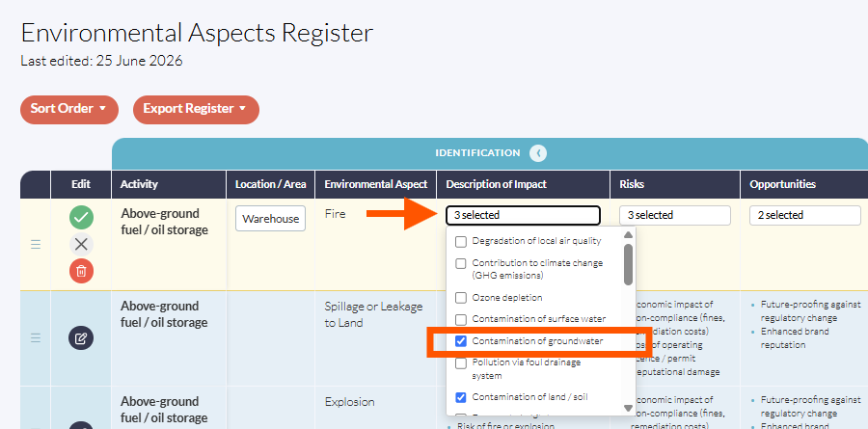Open Risks 3 selected dropdown

pos(675,215)
